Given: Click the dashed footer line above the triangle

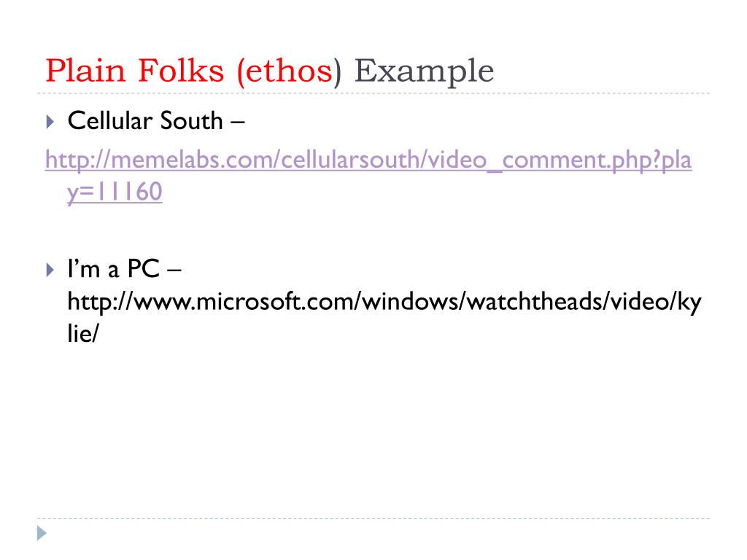Looking at the screenshot, I should (373, 518).
